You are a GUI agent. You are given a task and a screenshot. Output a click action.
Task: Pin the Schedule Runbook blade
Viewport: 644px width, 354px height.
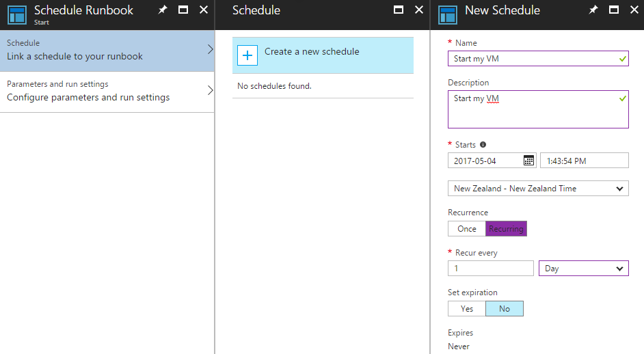click(163, 10)
